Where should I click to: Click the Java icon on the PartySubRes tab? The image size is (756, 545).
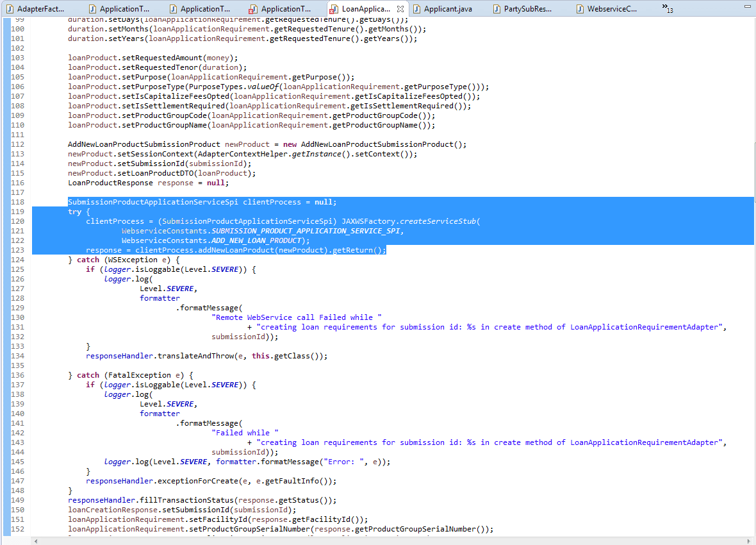[495, 8]
